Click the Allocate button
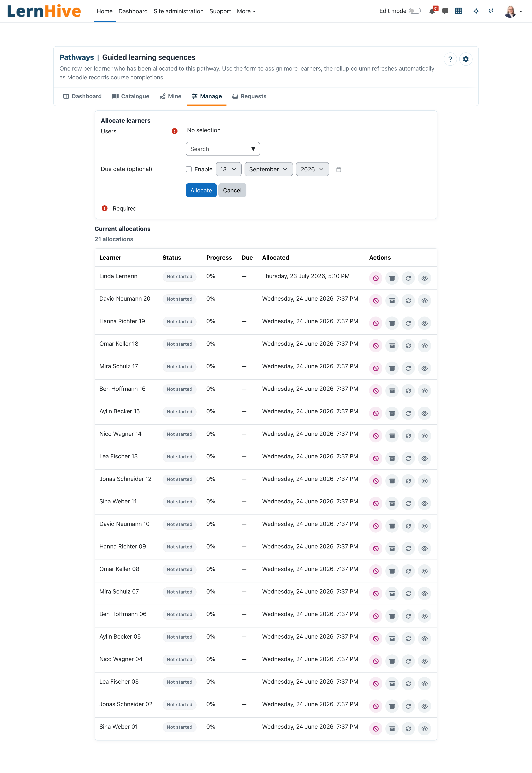The width and height of the screenshot is (532, 773). tap(201, 190)
